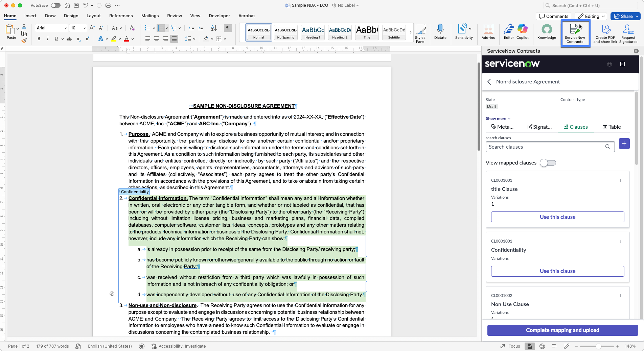
Task: Open Add-ins gallery
Action: [x=488, y=32]
